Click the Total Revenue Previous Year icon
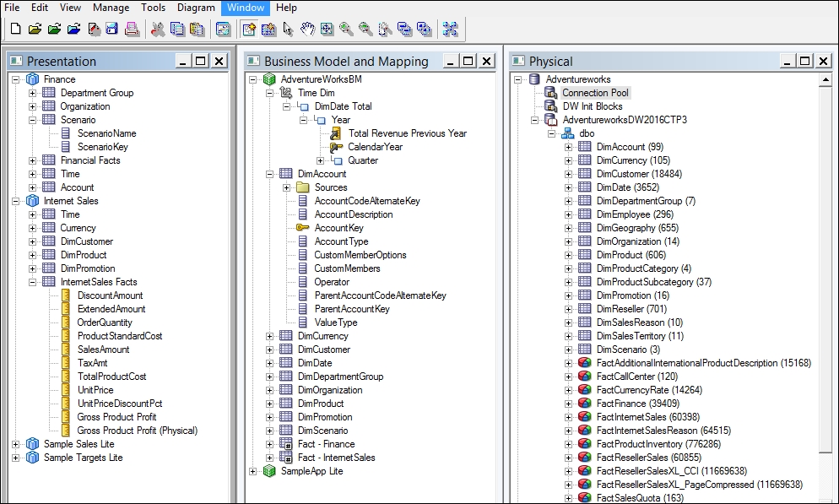This screenshot has width=839, height=504. point(336,133)
